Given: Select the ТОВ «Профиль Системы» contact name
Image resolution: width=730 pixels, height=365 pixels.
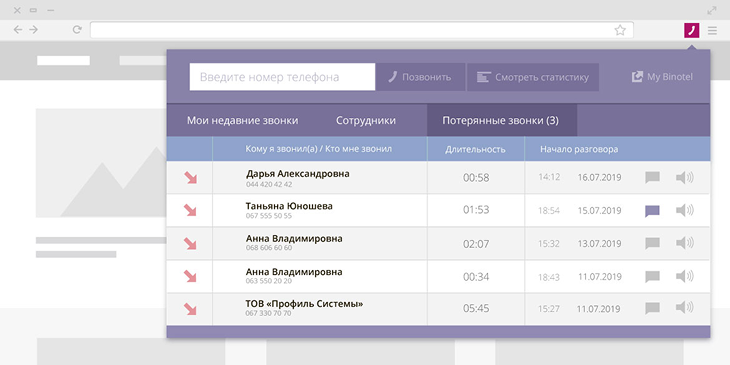Looking at the screenshot, I should pos(304,304).
